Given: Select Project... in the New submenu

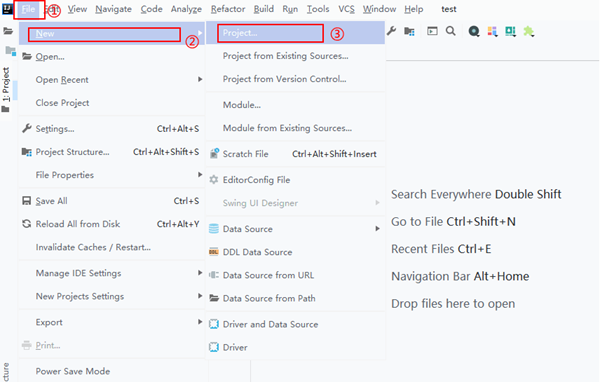Looking at the screenshot, I should [x=295, y=33].
